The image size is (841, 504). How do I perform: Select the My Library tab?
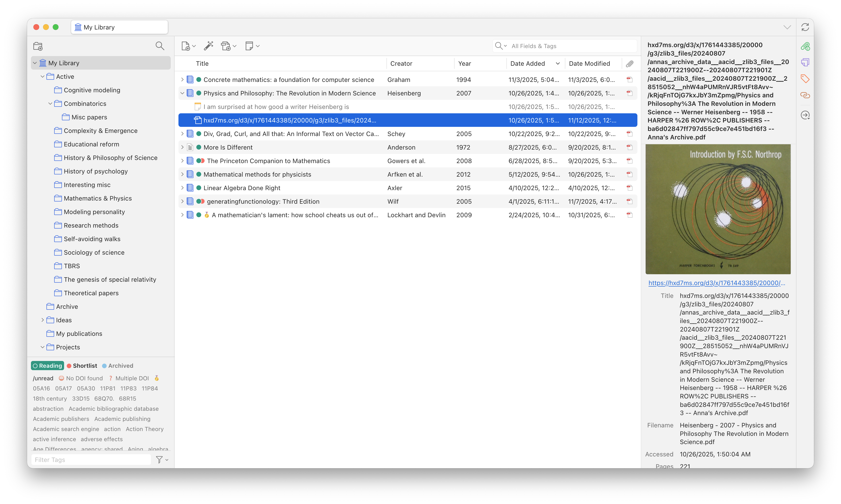[x=119, y=27]
